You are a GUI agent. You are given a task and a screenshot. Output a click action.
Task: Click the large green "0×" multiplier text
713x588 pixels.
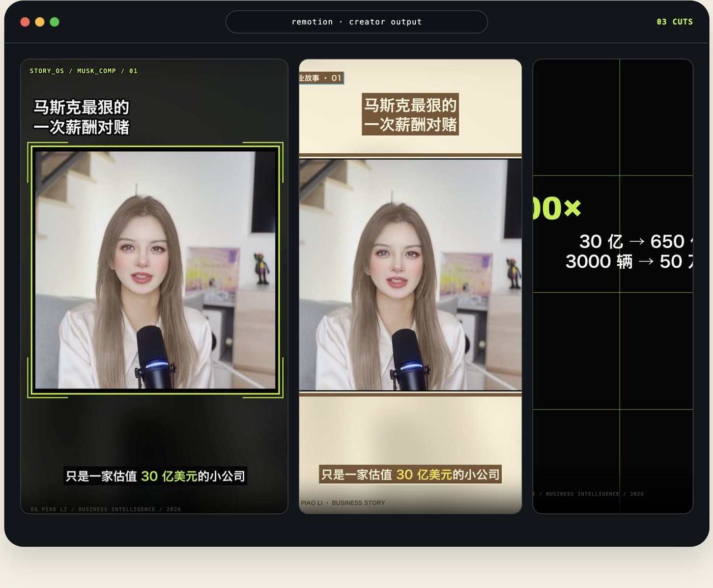(557, 208)
